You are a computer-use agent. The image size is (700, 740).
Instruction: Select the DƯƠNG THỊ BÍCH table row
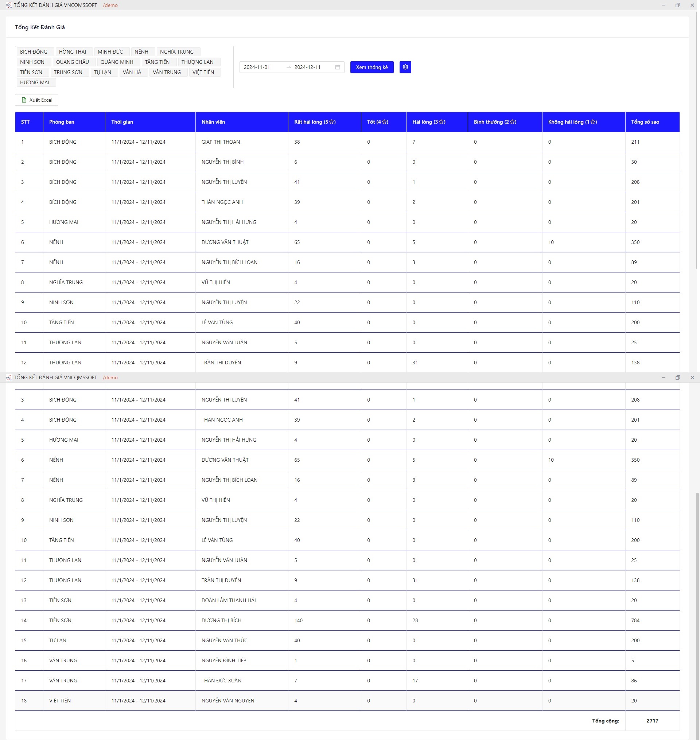[x=221, y=620]
